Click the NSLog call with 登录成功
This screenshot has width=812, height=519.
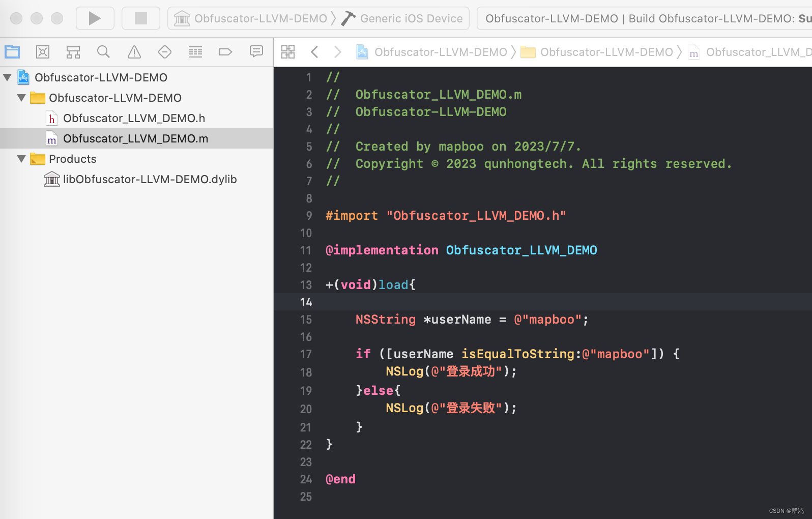click(x=451, y=371)
